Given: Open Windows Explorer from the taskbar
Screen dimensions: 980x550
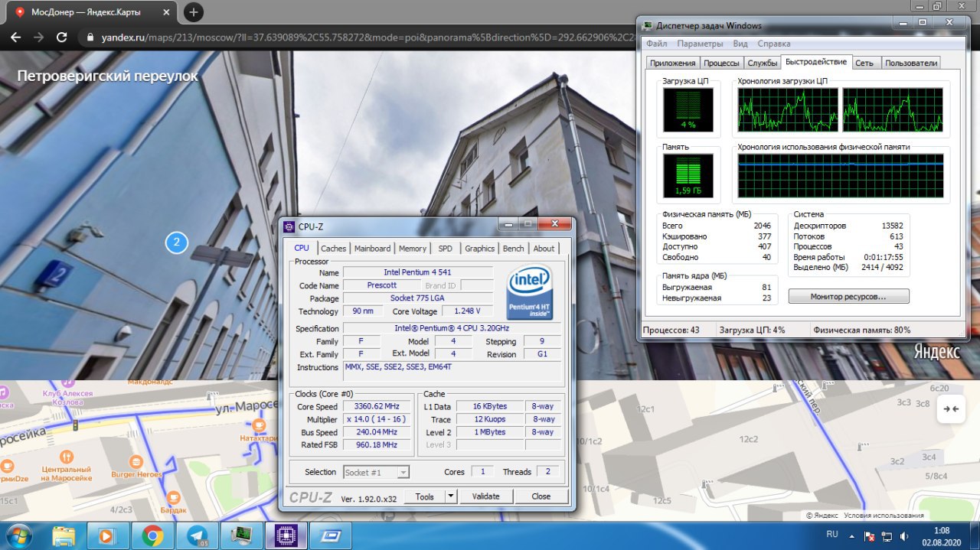Looking at the screenshot, I should tap(64, 535).
